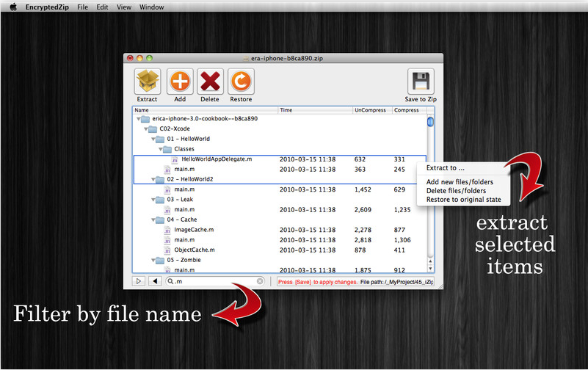Click the file list scrollbar thumb
588x370 pixels.
[x=430, y=122]
